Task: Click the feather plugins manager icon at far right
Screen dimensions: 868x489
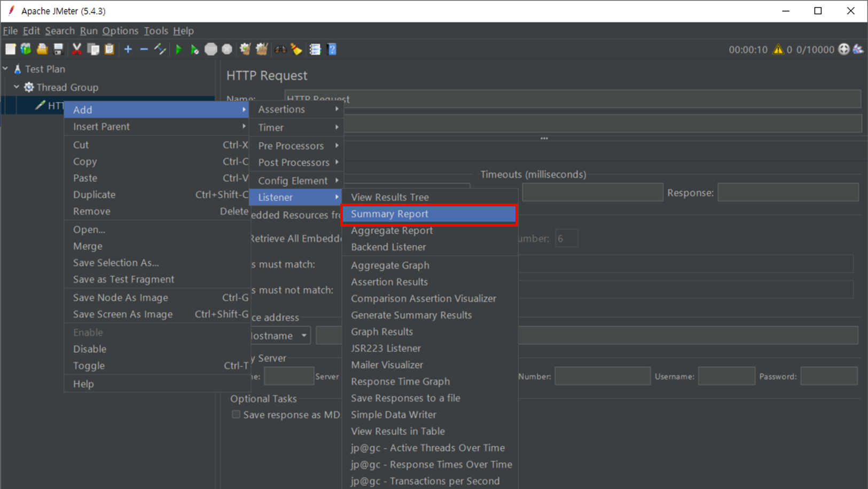Action: 858,49
